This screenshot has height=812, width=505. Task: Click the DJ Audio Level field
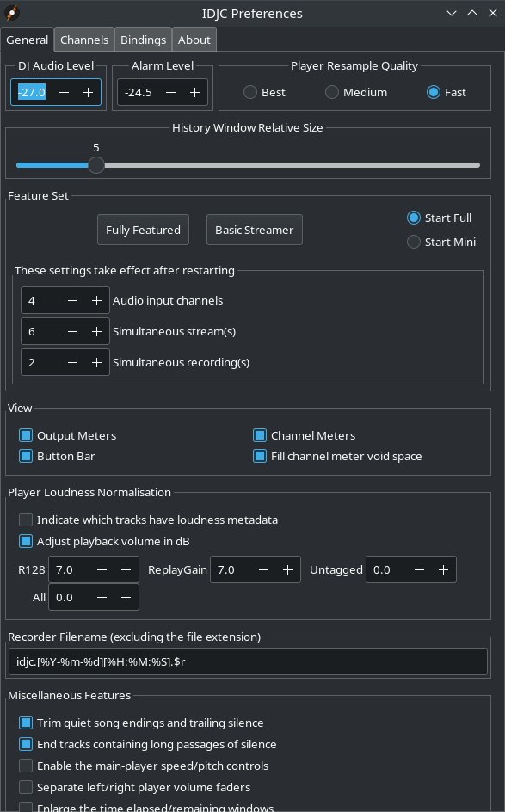32,92
